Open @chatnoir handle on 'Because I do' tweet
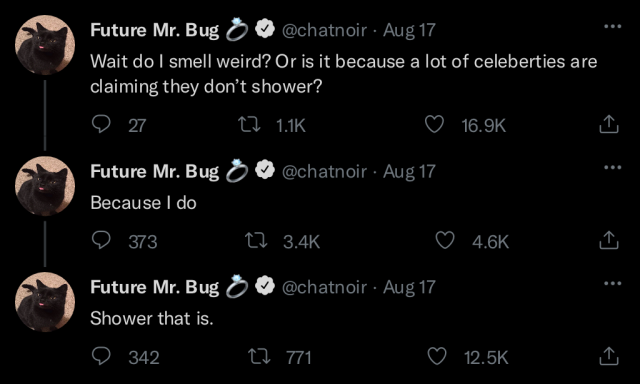640x384 pixels. [x=324, y=171]
